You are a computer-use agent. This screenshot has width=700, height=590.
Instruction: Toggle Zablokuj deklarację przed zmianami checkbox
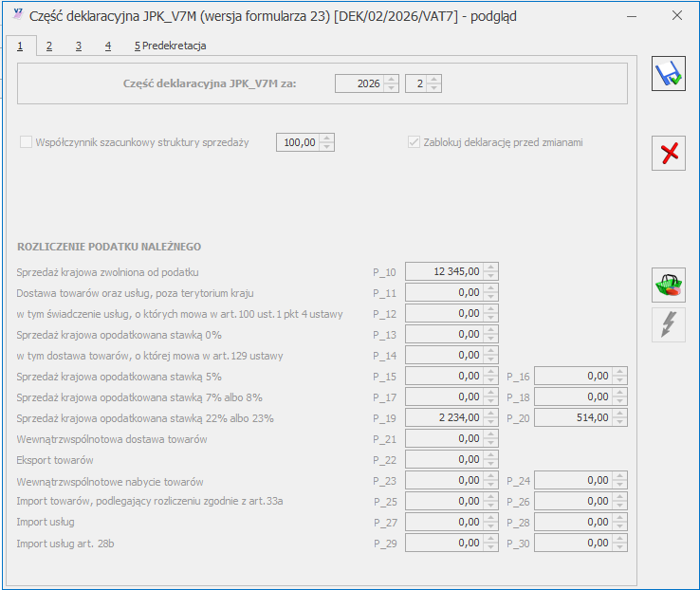[x=414, y=142]
